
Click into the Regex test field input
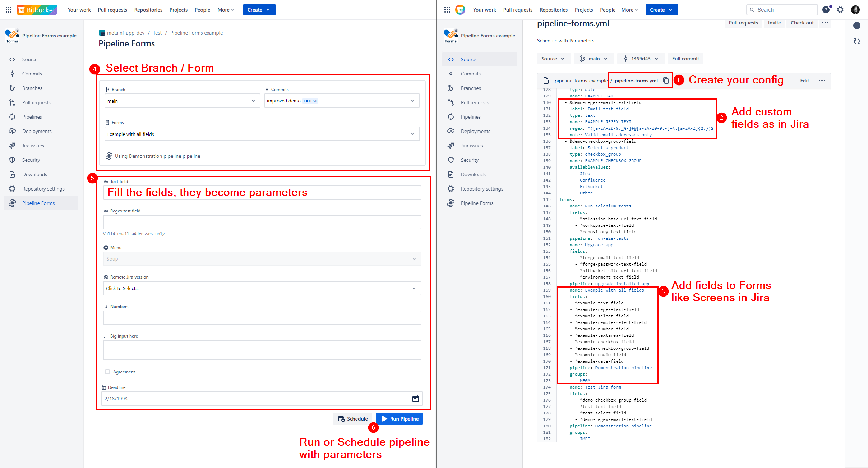tap(262, 222)
